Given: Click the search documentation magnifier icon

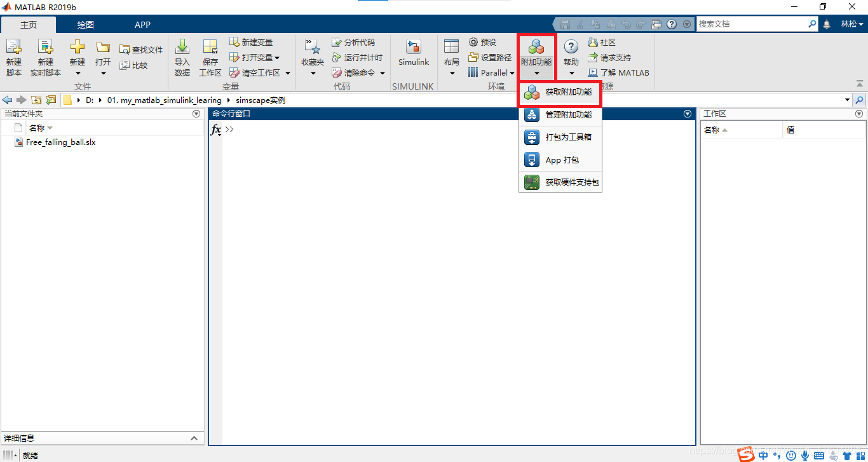Looking at the screenshot, I should (x=812, y=24).
